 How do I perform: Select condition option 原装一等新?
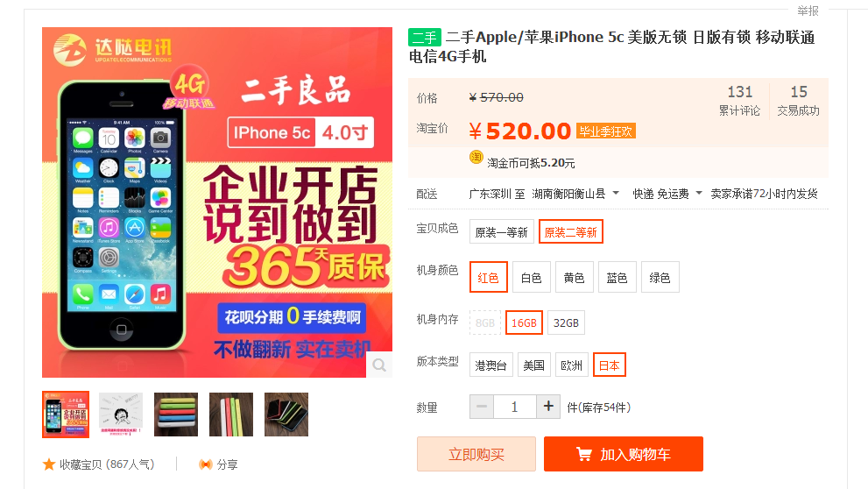point(502,231)
